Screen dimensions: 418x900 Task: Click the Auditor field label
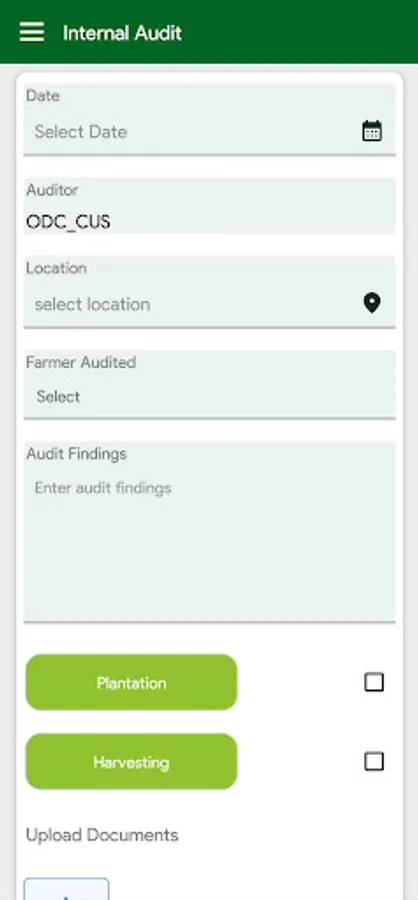52,190
